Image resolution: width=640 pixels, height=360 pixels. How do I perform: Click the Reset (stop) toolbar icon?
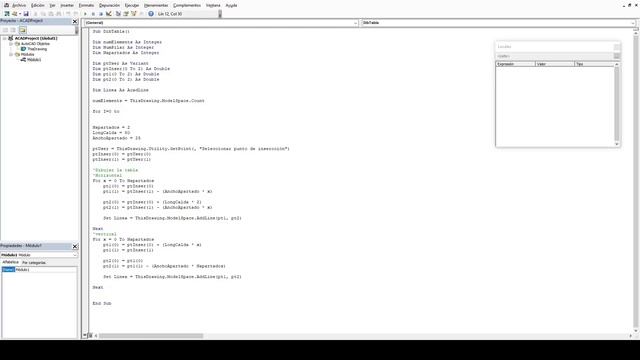coord(101,14)
